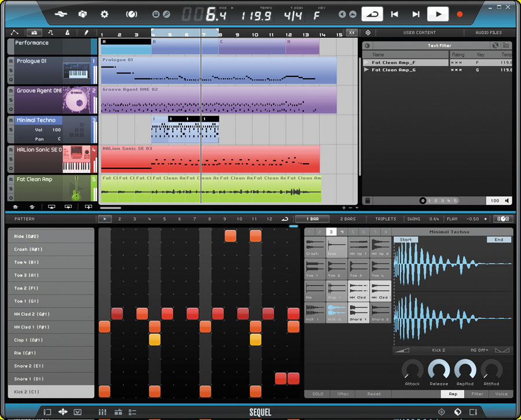Click the speaker icon beside preview volume 100
The image size is (521, 420).
tap(507, 201)
